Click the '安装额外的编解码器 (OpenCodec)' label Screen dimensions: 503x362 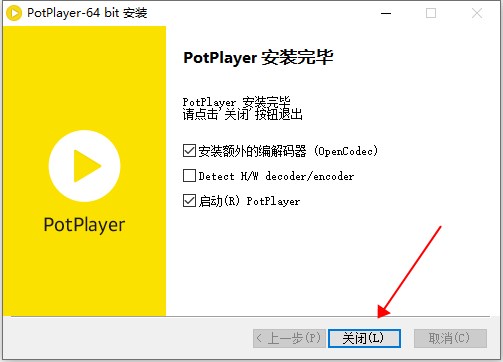click(x=288, y=151)
